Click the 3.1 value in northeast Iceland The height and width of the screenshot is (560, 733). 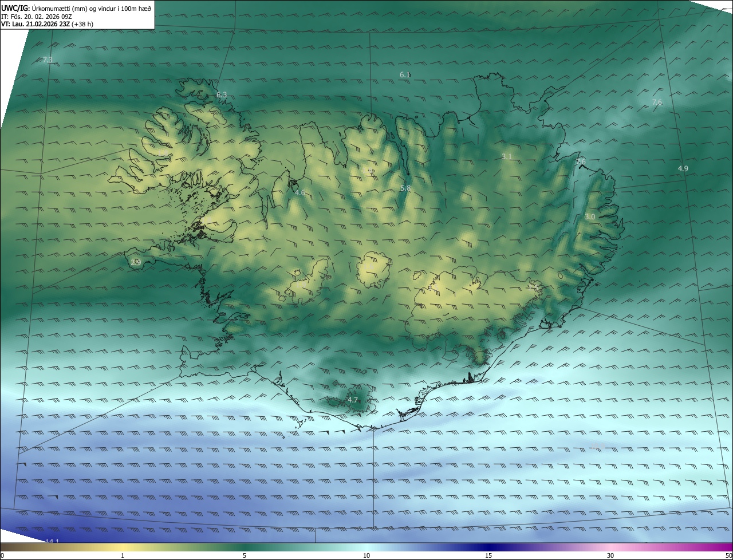(x=507, y=156)
